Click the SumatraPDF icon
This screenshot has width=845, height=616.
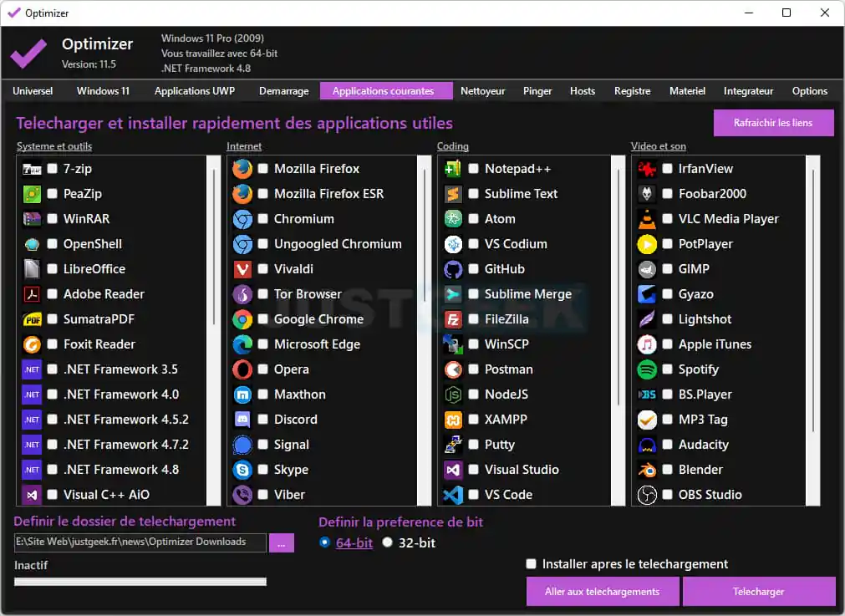coord(32,319)
